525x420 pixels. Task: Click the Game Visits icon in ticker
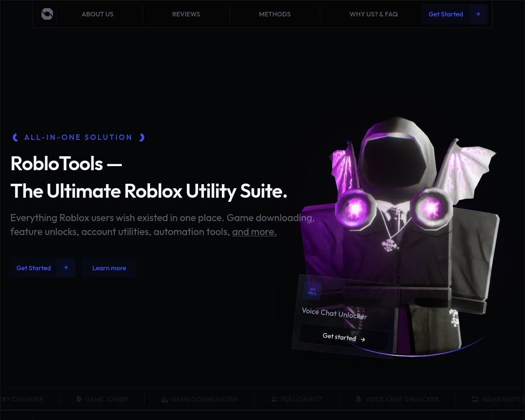[x=475, y=399]
